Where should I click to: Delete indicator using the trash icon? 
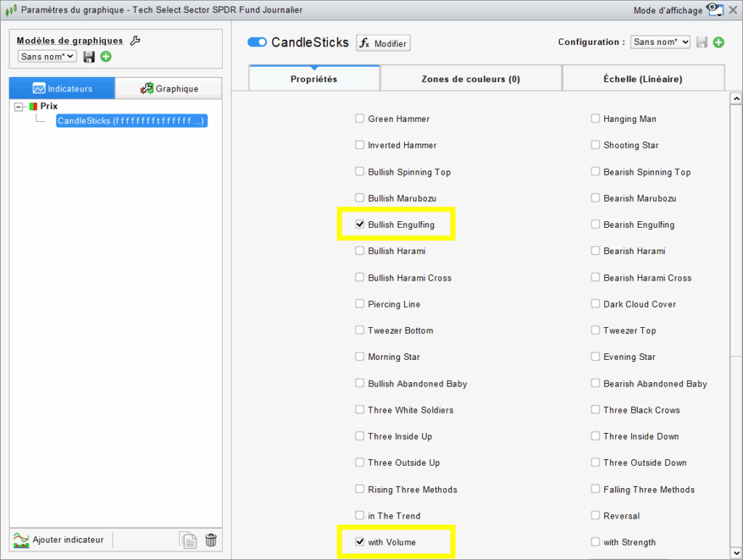tap(211, 540)
